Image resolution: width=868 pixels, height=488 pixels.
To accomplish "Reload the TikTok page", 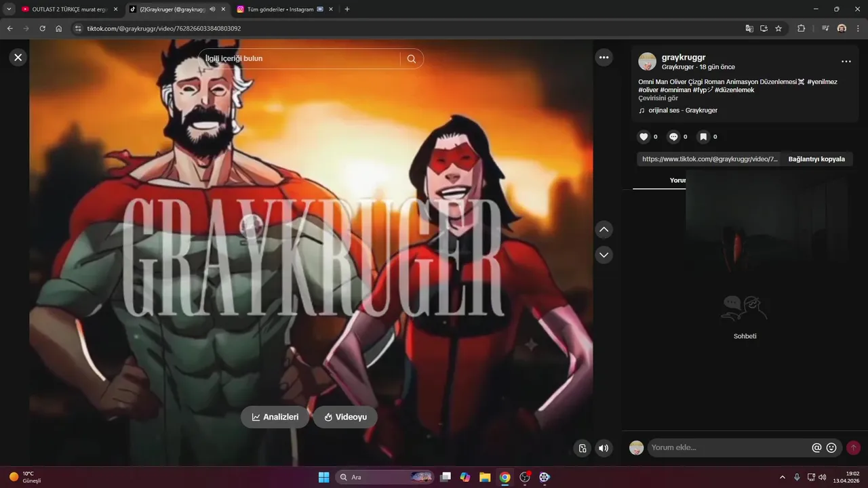I will (x=43, y=28).
